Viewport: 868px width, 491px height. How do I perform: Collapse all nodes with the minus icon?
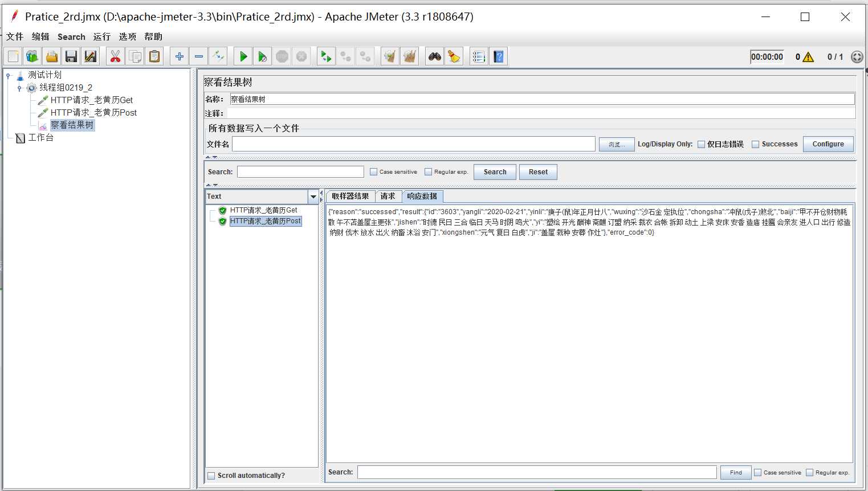click(x=199, y=56)
